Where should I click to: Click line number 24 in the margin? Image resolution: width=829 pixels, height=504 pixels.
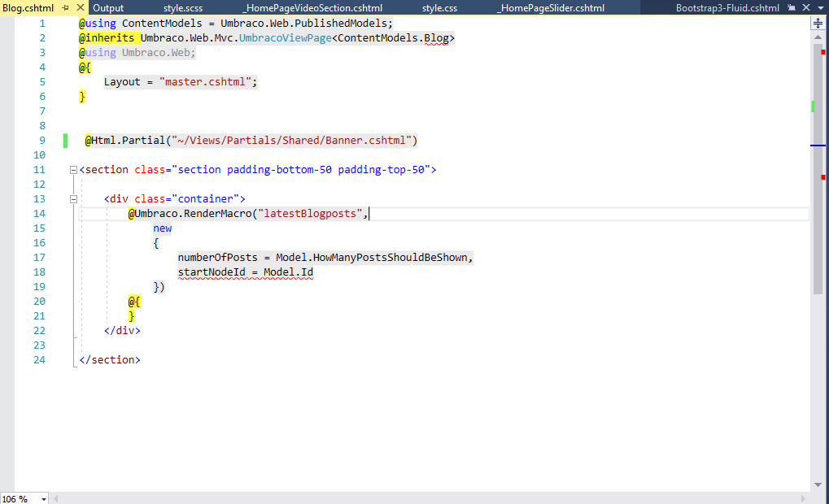point(39,360)
